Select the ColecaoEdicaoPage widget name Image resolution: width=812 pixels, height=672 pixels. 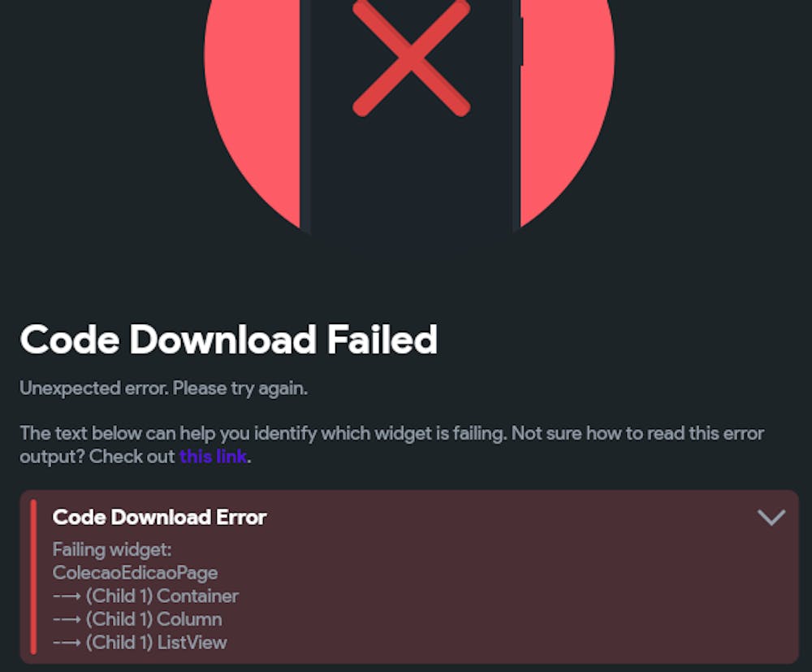[135, 573]
